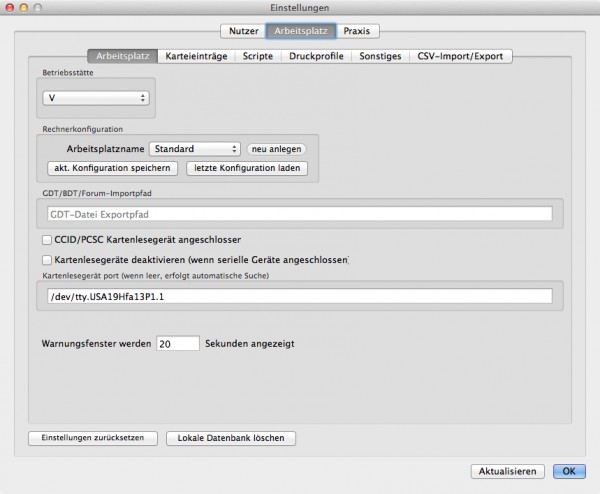
Task: Expand the Arbeitsplatzname Standard dropdown
Action: 195,149
